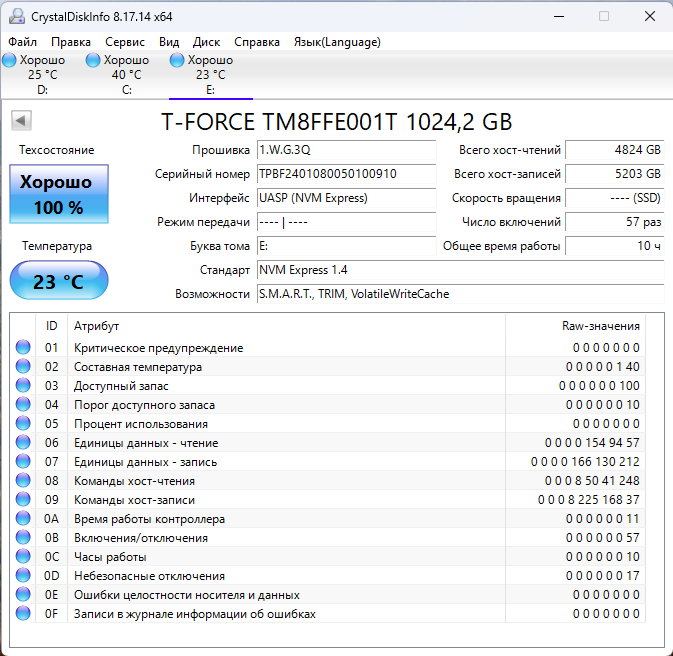
Task: Click the Хорошо 100 % health status button
Action: (x=59, y=194)
